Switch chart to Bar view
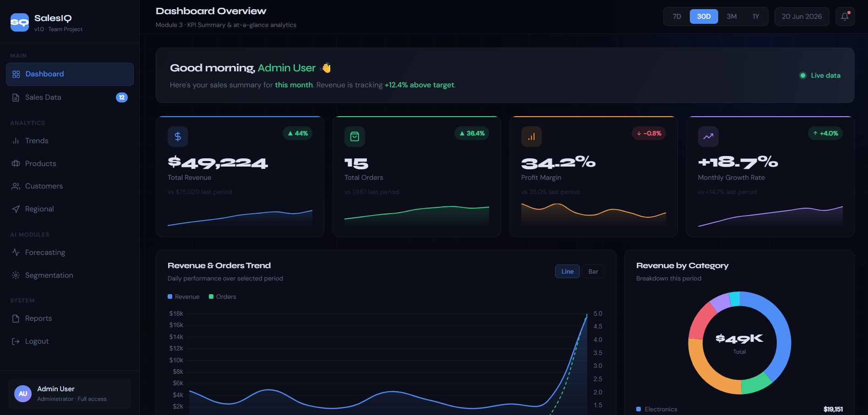This screenshot has width=868, height=415. coord(593,271)
